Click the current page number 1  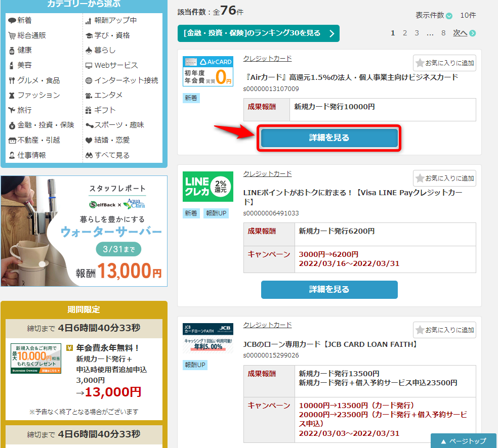coord(393,33)
